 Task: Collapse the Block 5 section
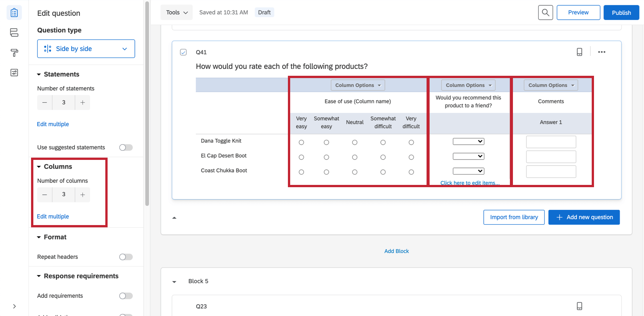174,282
